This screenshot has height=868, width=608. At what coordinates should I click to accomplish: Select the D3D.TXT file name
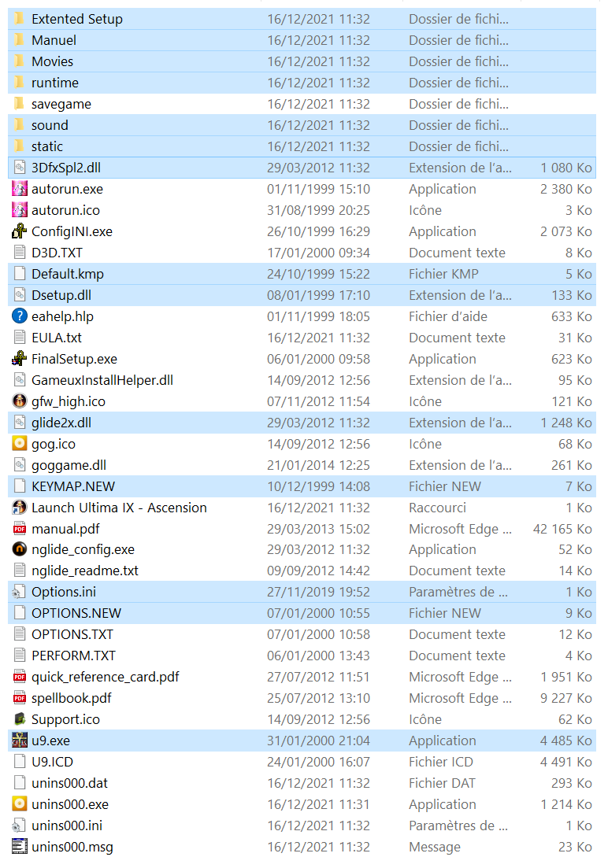pyautogui.click(x=57, y=253)
